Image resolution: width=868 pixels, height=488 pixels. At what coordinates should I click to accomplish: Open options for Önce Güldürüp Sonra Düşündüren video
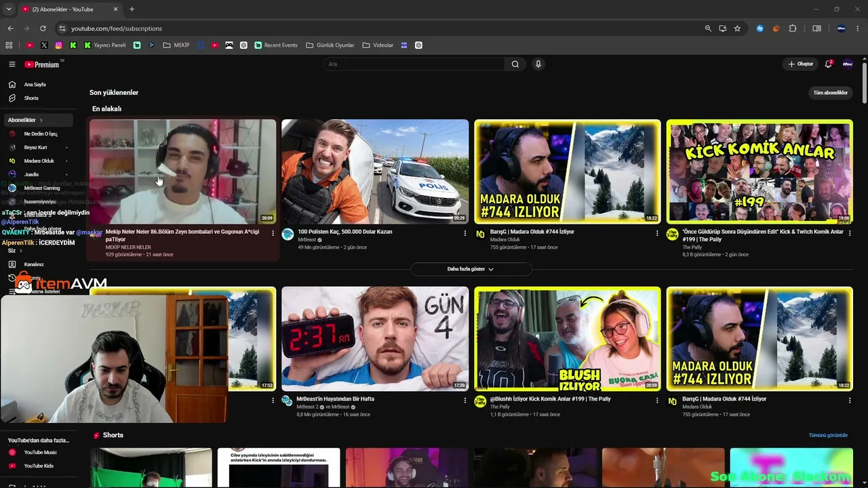pyautogui.click(x=850, y=233)
